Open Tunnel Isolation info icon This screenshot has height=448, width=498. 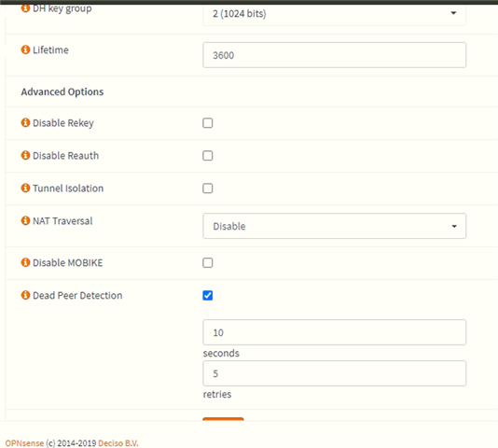25,188
